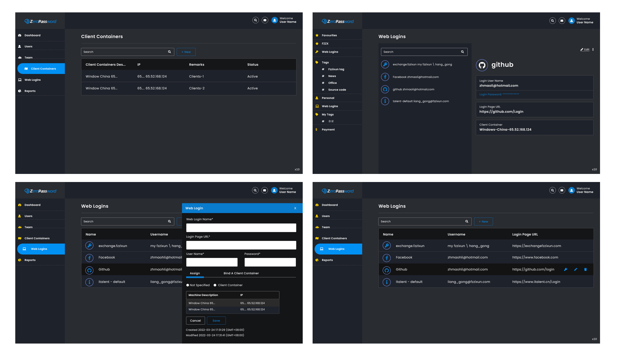
Task: Delete the Github login via trash icon
Action: coord(585,269)
